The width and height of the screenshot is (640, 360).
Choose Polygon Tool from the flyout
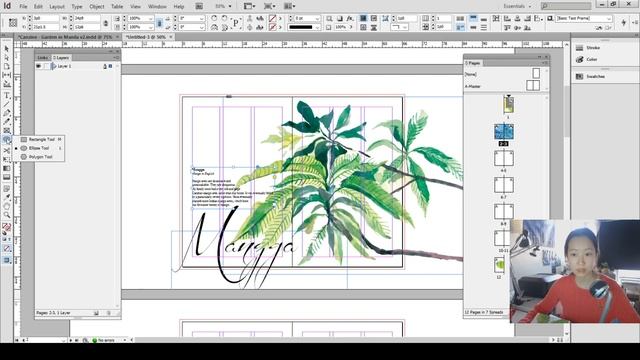tap(39, 157)
